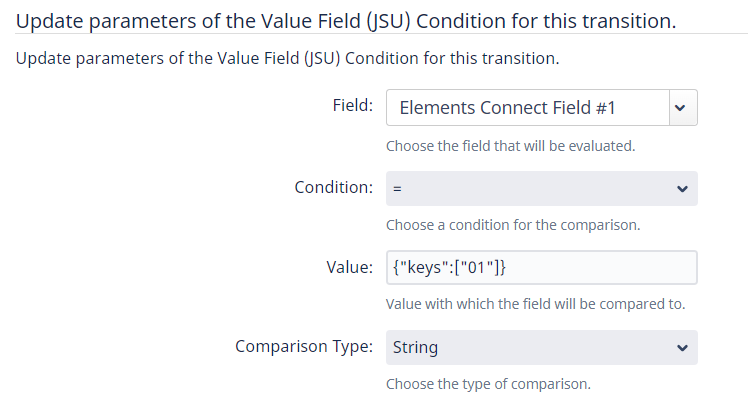The image size is (748, 399).
Task: Click the Value: label
Action: (x=349, y=267)
